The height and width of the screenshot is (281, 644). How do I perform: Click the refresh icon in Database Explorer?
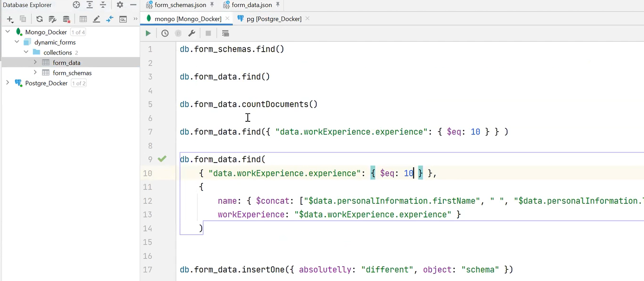[39, 19]
